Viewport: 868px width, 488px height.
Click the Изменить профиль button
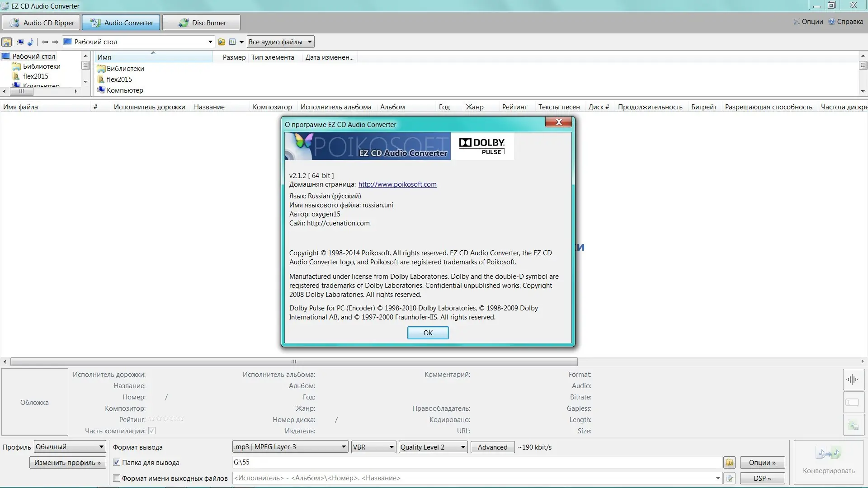67,463
